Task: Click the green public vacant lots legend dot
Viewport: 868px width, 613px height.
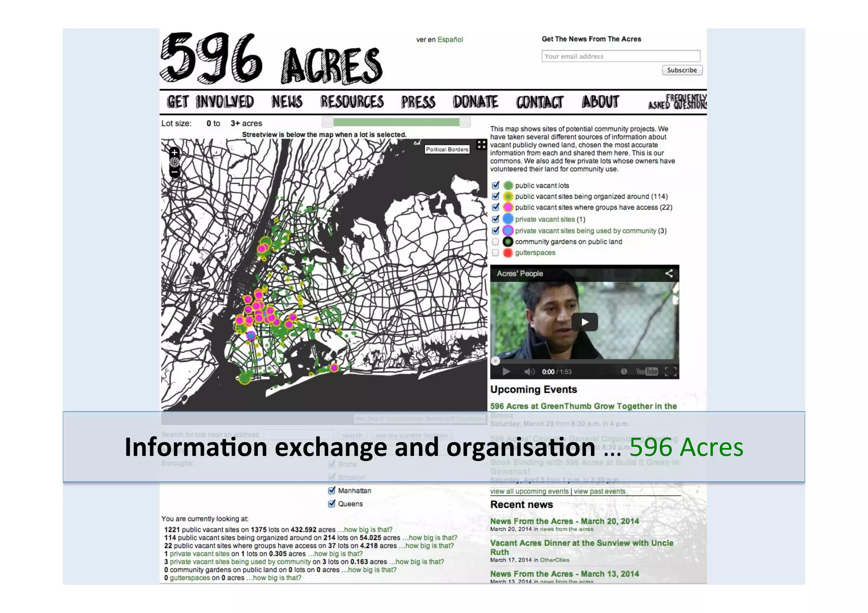Action: pos(508,186)
